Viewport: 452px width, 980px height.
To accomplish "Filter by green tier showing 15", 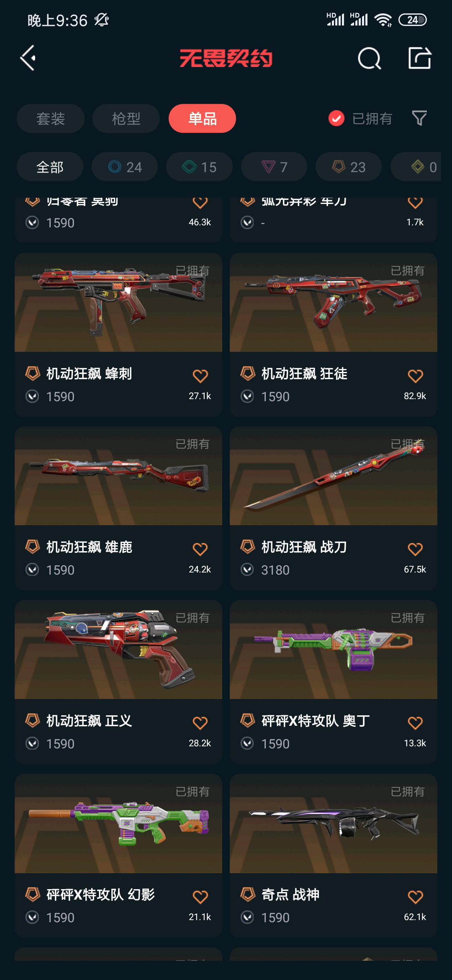I will [199, 167].
